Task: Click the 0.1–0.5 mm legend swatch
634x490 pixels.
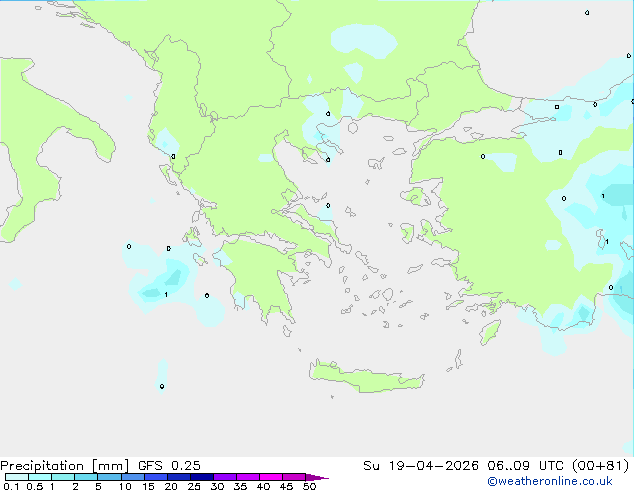Action: click(17, 477)
